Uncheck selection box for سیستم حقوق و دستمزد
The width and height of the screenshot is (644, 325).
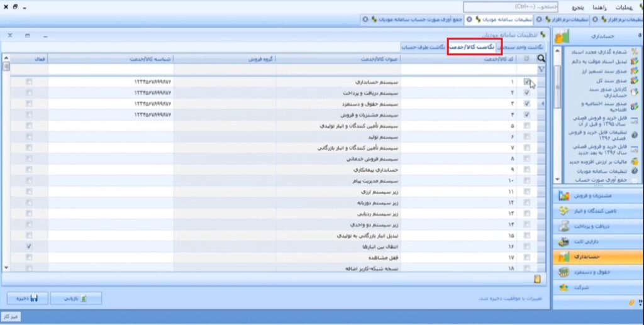point(527,104)
